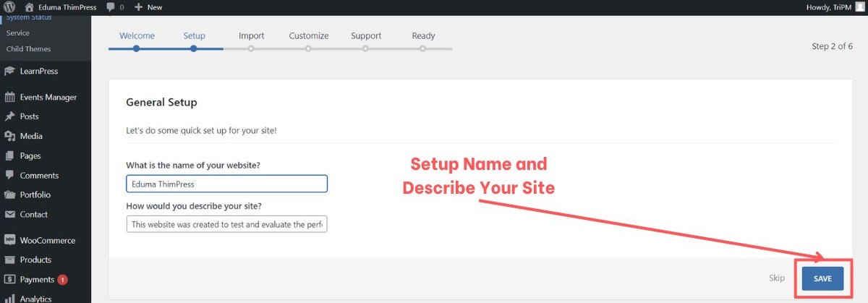This screenshot has width=868, height=303.
Task: Go to the Support step
Action: pyautogui.click(x=366, y=35)
